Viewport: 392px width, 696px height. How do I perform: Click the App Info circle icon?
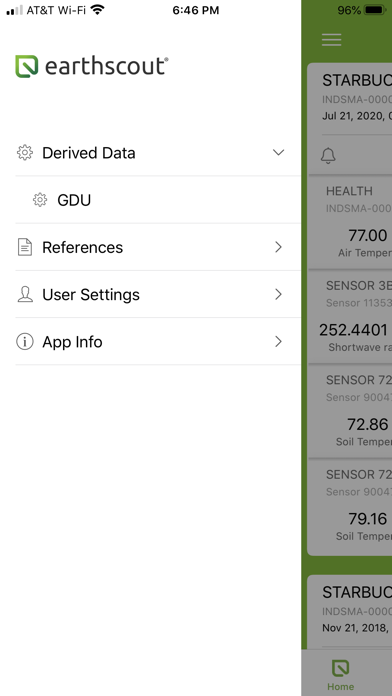tap(25, 342)
